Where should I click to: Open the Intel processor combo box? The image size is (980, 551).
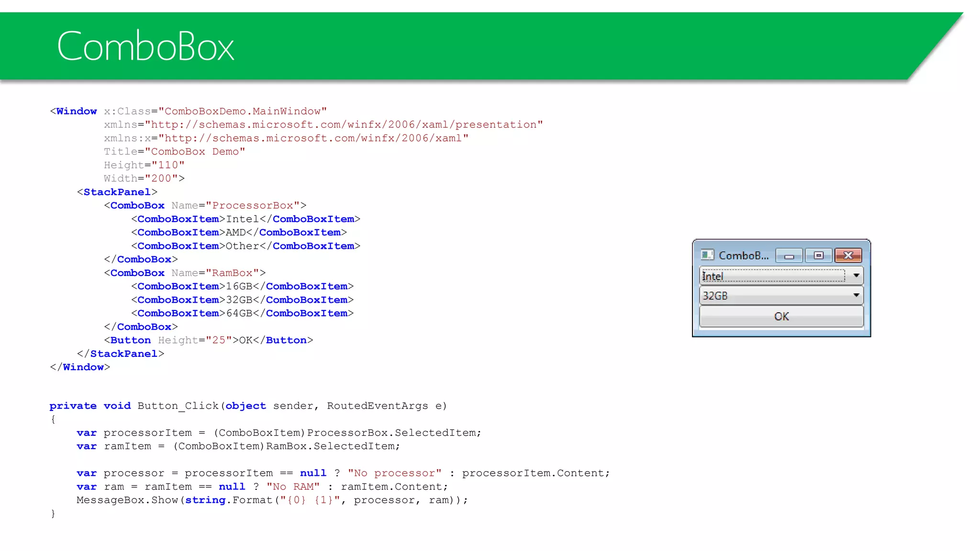[781, 275]
